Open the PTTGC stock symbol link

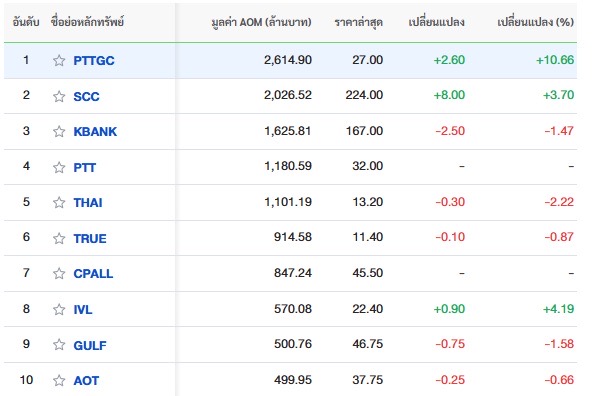pos(94,60)
